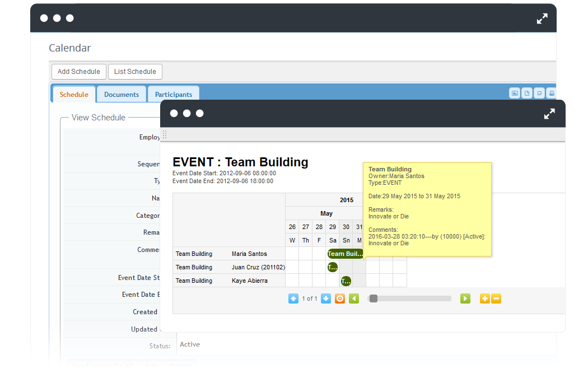The height and width of the screenshot is (392, 588).
Task: Click the blue page-down arrow icon
Action: coord(326,298)
